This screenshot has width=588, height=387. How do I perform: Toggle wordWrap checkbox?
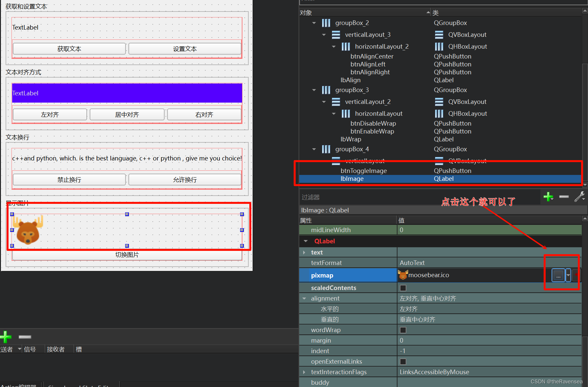(x=403, y=330)
